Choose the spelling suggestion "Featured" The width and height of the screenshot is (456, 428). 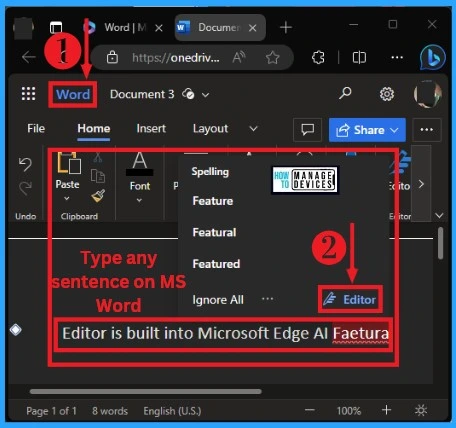pos(216,264)
